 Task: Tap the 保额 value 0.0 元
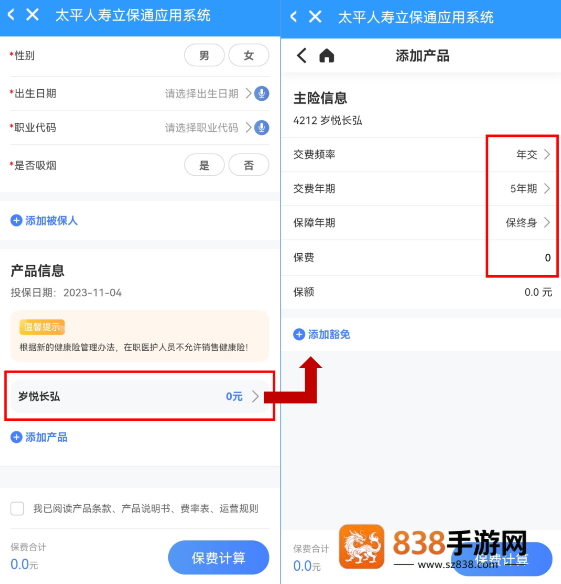click(538, 292)
